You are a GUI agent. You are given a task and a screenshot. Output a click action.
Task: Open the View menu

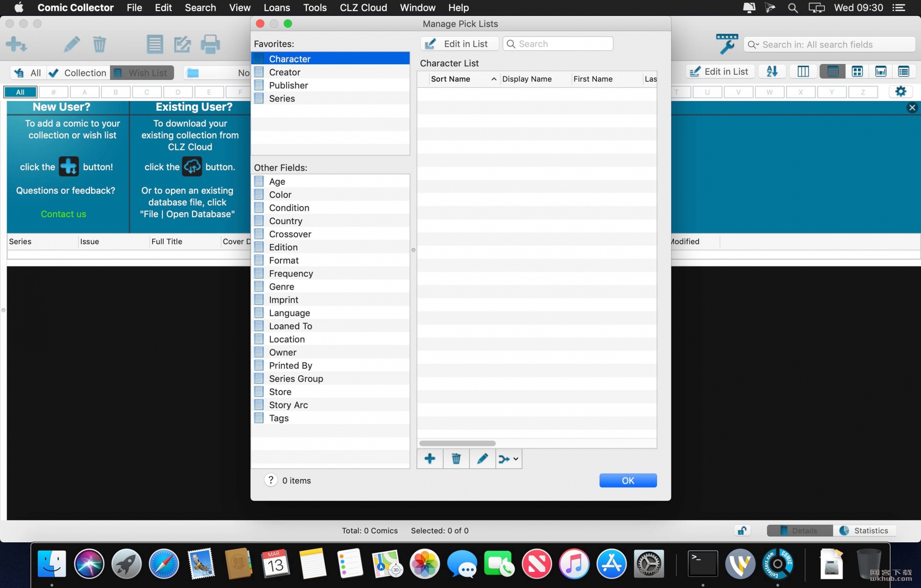coord(240,8)
